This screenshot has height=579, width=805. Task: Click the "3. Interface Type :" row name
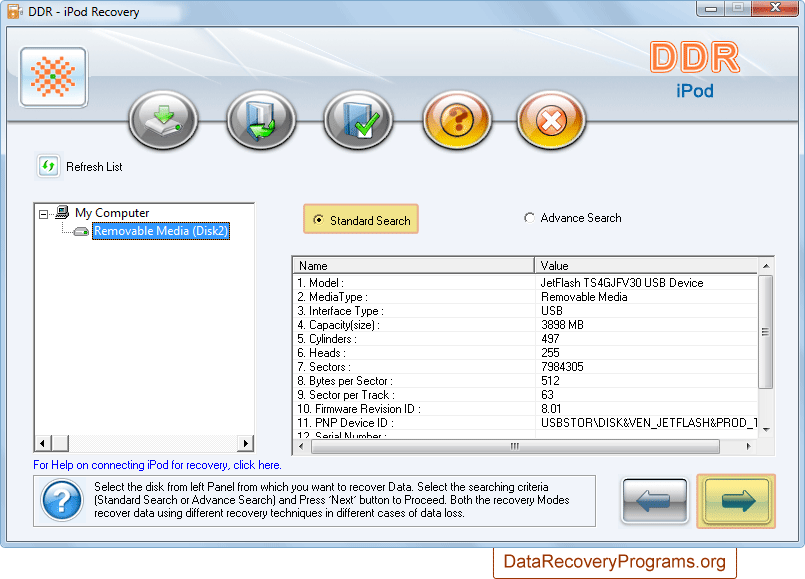click(x=340, y=311)
